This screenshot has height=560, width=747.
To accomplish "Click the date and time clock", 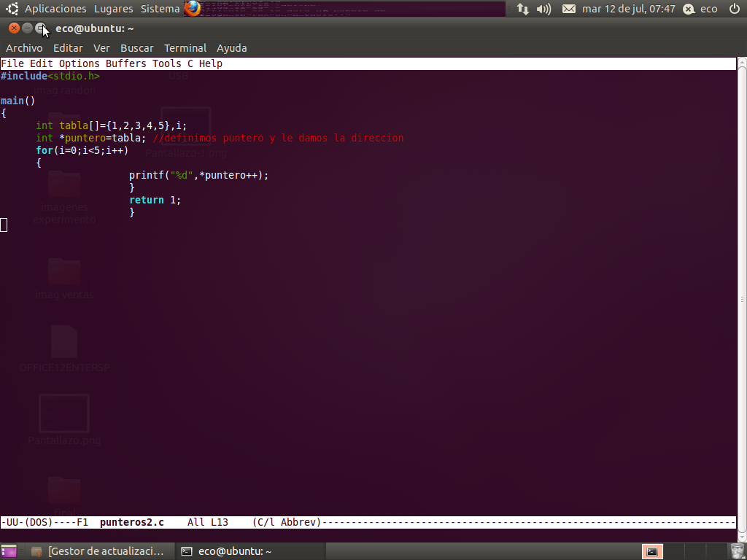I will coord(628,9).
